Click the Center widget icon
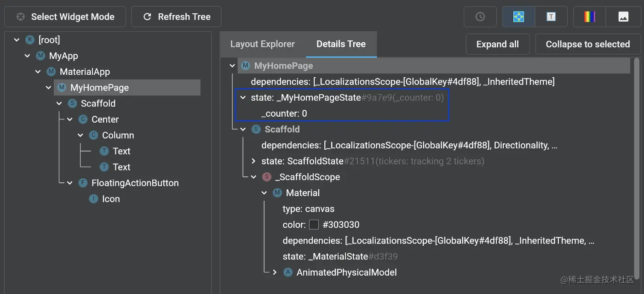The image size is (644, 294). tap(83, 119)
